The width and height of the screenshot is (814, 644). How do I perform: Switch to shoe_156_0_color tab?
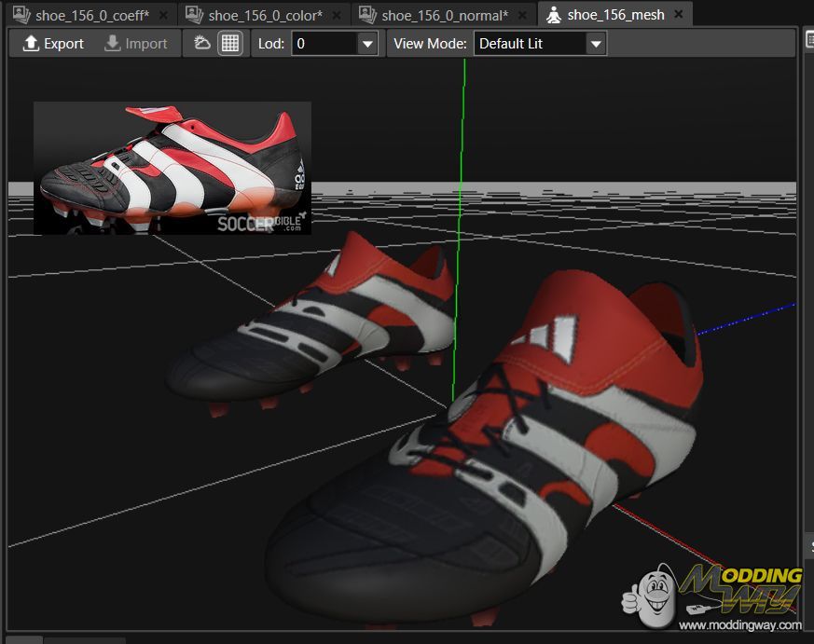265,15
